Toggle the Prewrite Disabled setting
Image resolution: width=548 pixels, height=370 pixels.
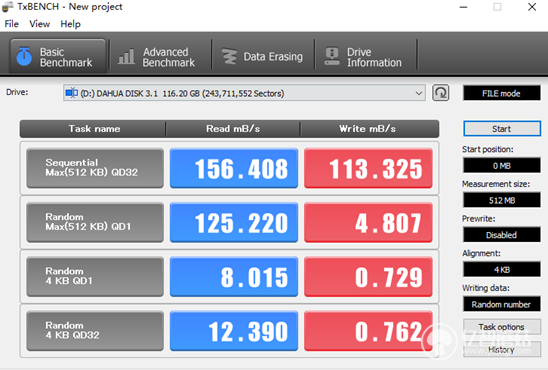click(x=502, y=235)
